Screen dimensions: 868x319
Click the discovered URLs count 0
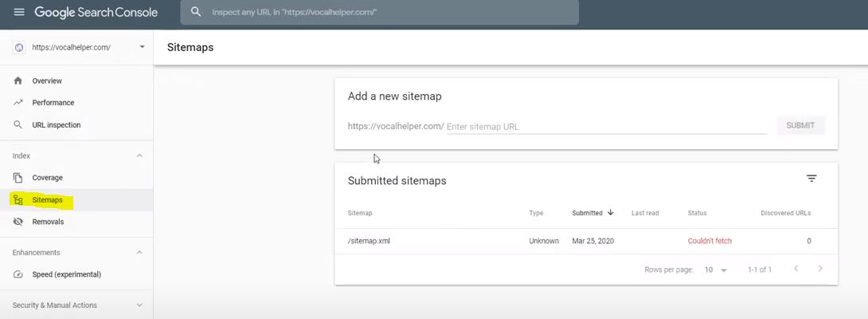[809, 242]
